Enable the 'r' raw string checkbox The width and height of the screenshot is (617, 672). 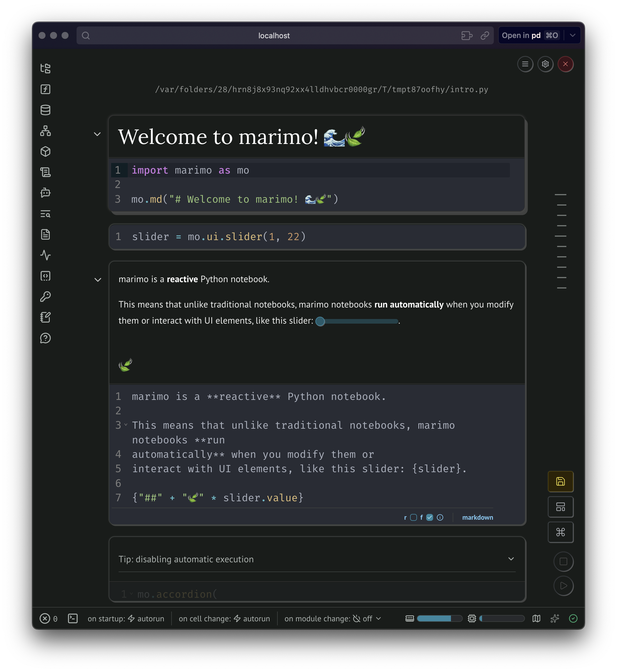(413, 517)
